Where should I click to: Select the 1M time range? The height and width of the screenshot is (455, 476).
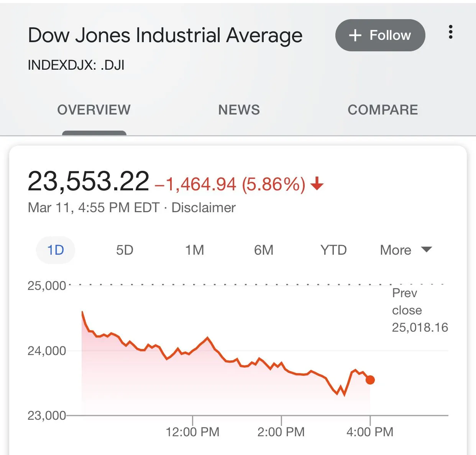[194, 250]
